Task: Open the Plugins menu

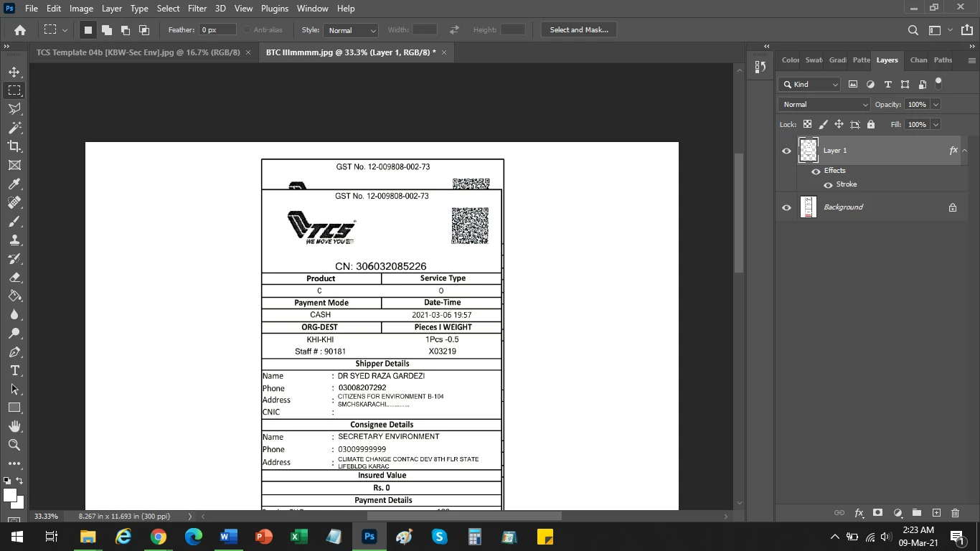Action: click(274, 9)
